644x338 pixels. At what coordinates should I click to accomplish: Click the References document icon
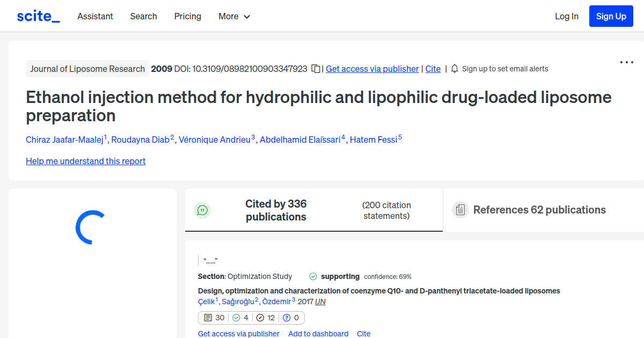click(460, 210)
